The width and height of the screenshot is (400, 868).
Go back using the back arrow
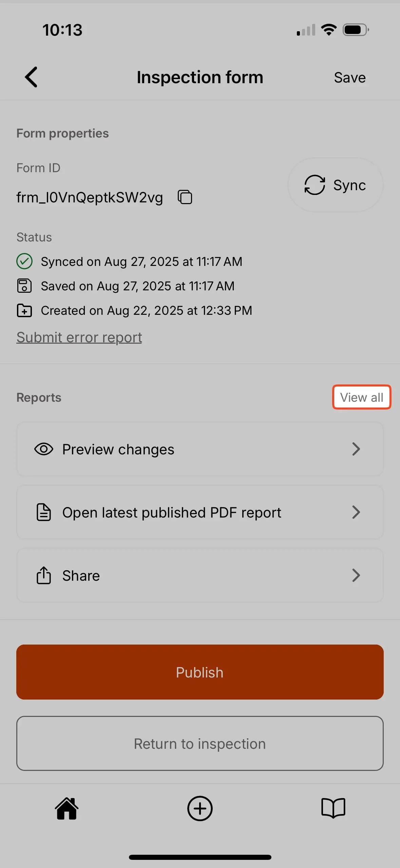[x=31, y=77]
